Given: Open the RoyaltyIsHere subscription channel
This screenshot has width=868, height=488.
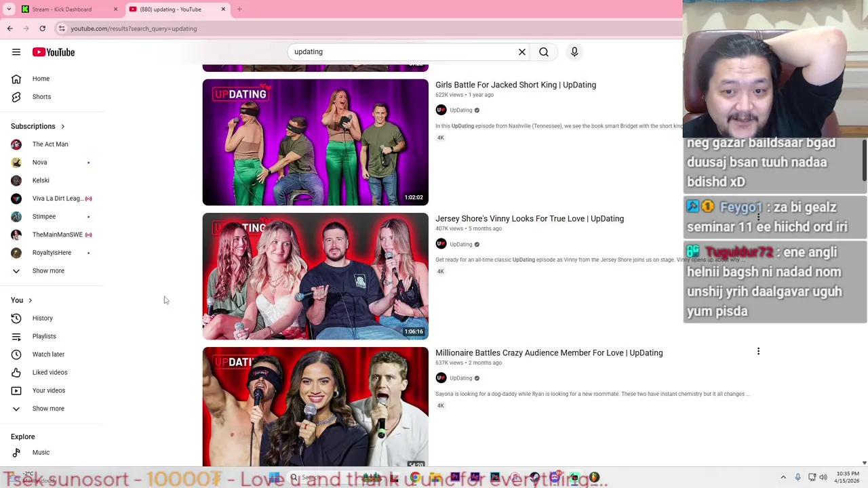Looking at the screenshot, I should coord(52,253).
